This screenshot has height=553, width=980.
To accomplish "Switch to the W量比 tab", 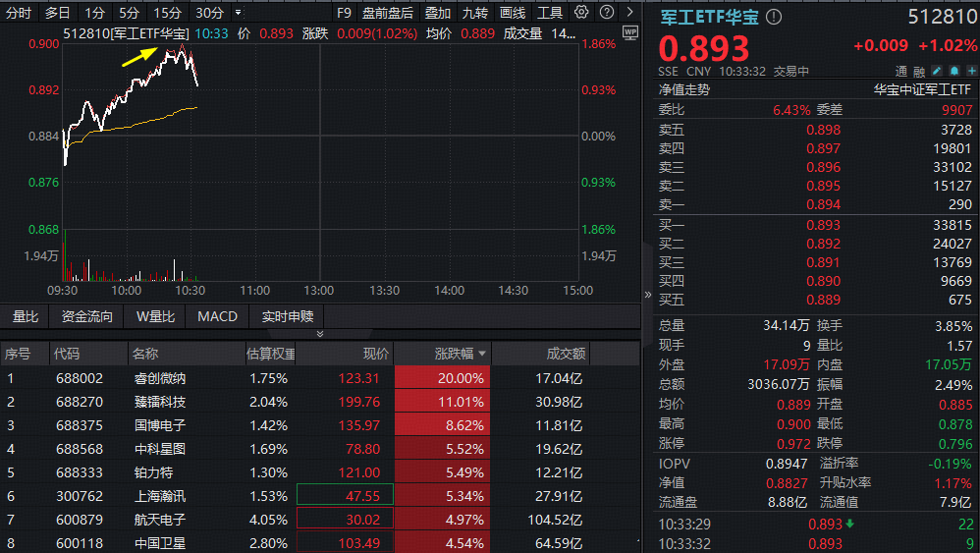I will tap(155, 316).
